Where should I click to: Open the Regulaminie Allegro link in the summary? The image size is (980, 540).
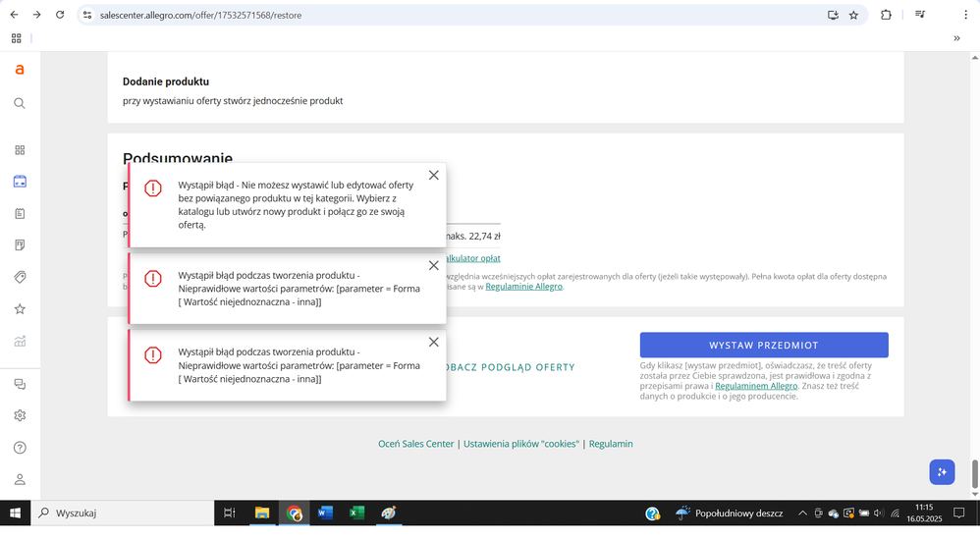pyautogui.click(x=523, y=287)
